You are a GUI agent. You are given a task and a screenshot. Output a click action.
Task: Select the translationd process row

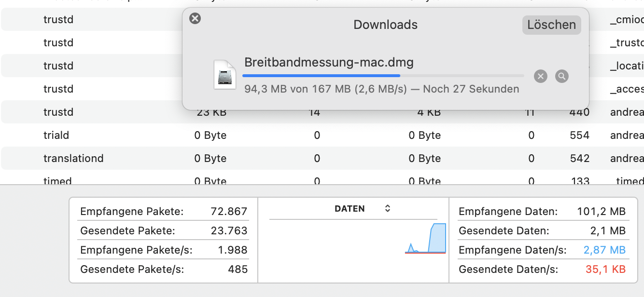pos(73,159)
